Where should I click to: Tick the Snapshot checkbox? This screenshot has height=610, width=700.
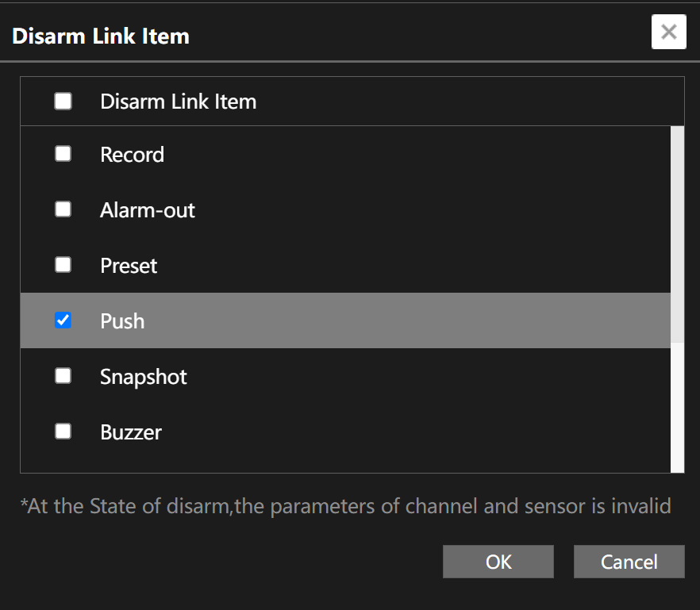pyautogui.click(x=63, y=376)
